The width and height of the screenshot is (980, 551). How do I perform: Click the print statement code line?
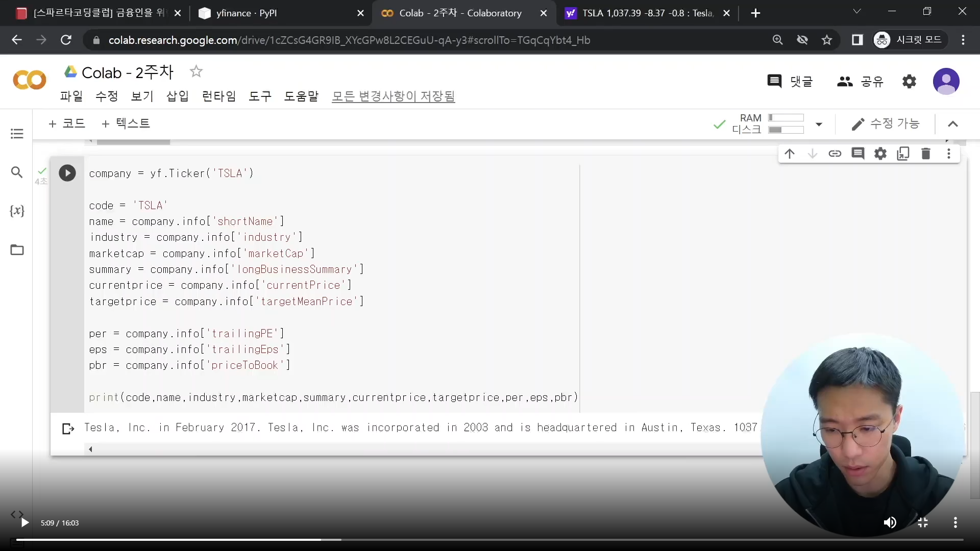tap(333, 397)
